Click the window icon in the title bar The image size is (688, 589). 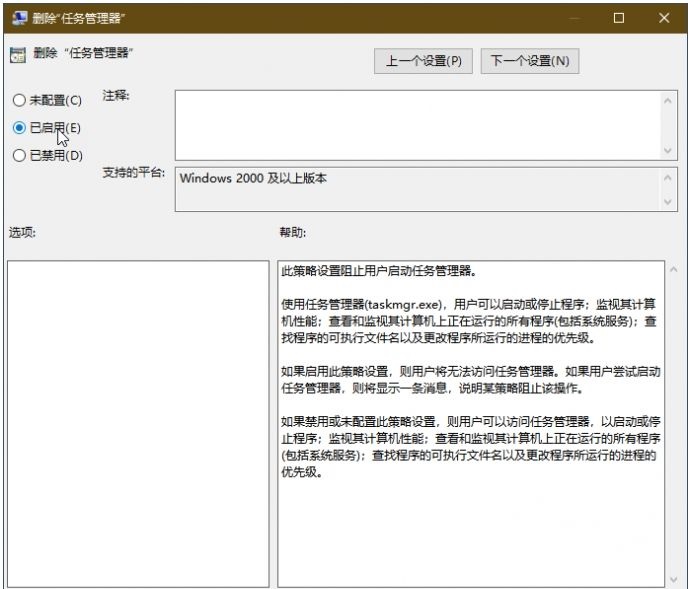(x=19, y=18)
